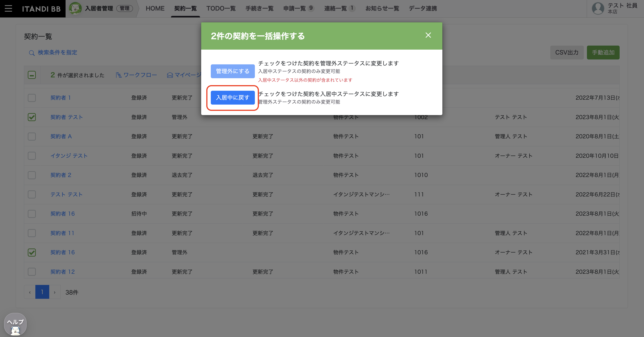
Task: Uncheck the 契約者 テスト row checkbox
Action: (x=32, y=117)
